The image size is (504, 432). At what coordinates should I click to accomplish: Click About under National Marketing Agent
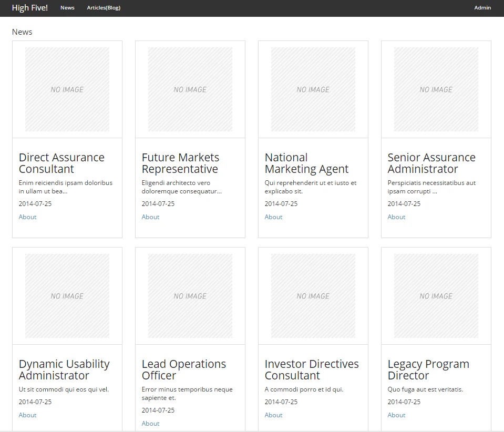(x=273, y=217)
